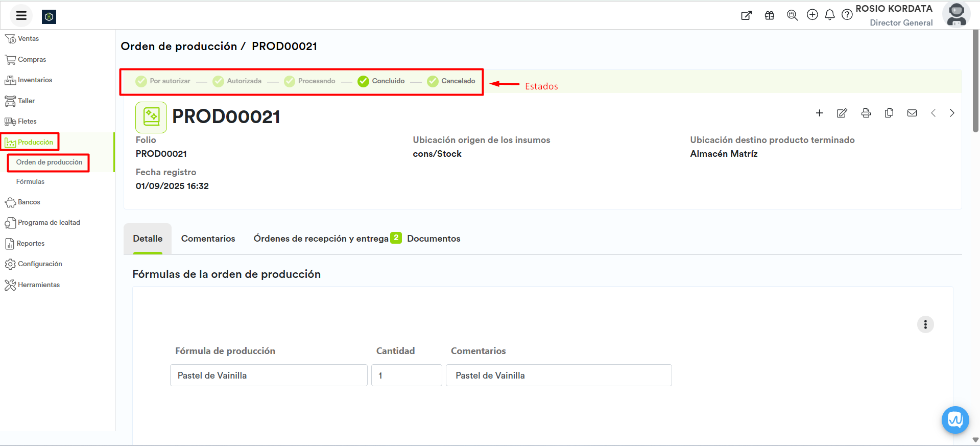The image size is (980, 446).
Task: Click the notifications bell icon
Action: (830, 15)
